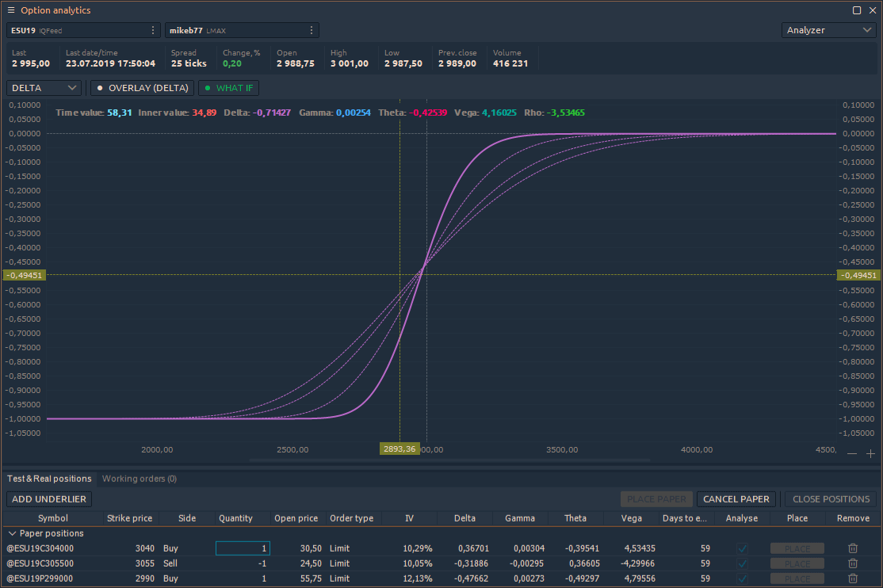This screenshot has height=588, width=883.
Task: Uncheck Analyse for the ESU19C305500 row
Action: pyautogui.click(x=742, y=563)
